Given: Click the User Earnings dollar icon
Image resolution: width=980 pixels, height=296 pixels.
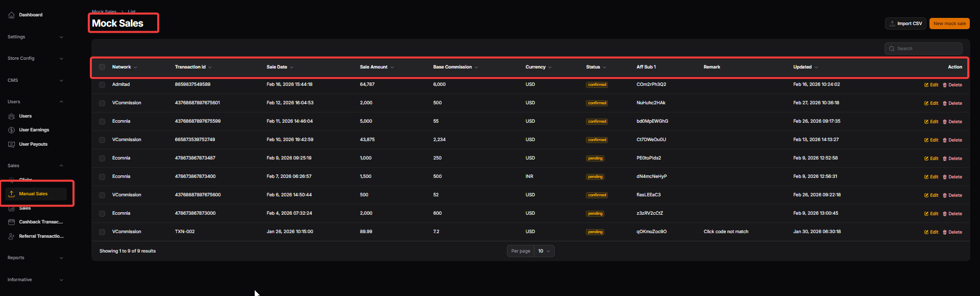Looking at the screenshot, I should [11, 130].
